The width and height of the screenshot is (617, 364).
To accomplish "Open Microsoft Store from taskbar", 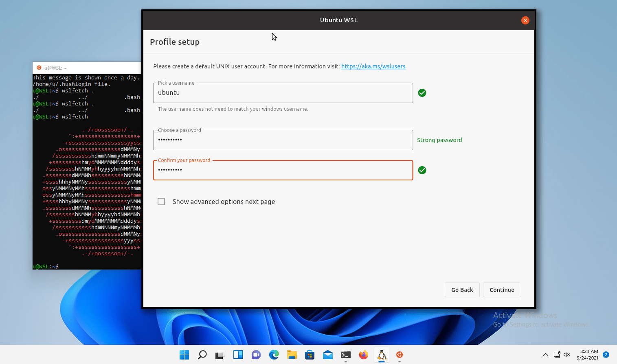I will pyautogui.click(x=310, y=355).
